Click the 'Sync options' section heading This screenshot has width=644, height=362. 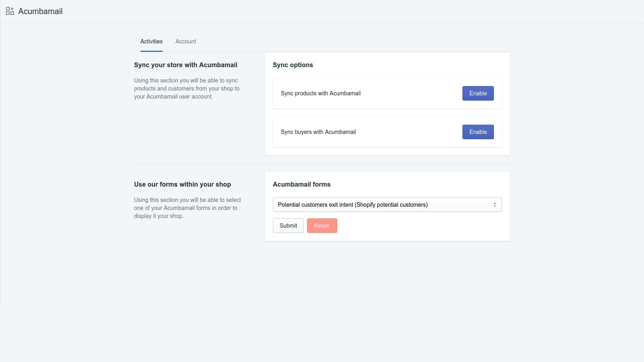(293, 65)
